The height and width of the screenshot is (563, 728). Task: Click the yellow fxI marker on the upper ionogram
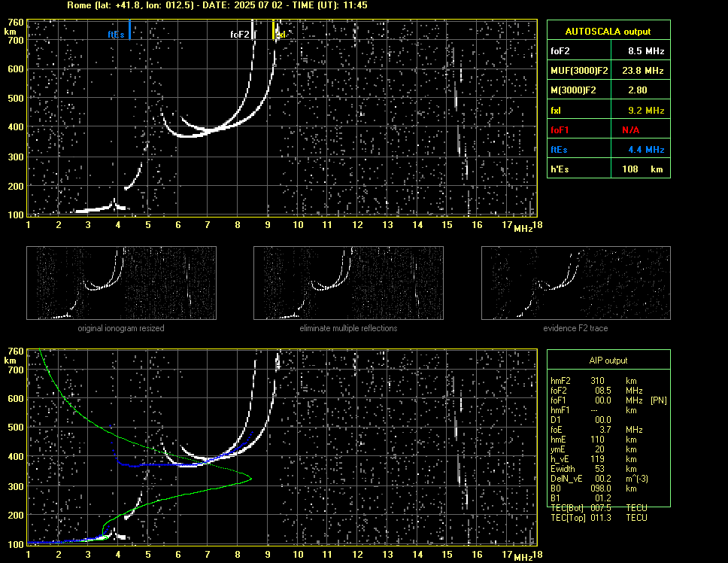click(274, 29)
